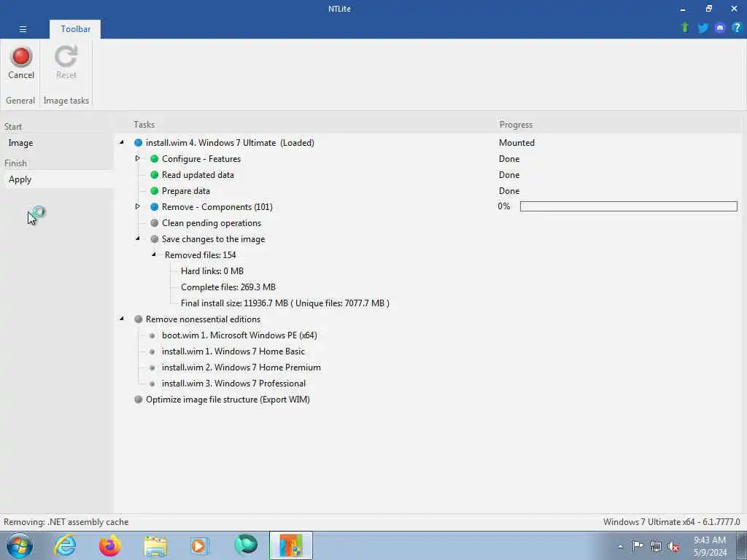This screenshot has width=747, height=560.
Task: Open the hamburger menu in the title area
Action: (23, 29)
